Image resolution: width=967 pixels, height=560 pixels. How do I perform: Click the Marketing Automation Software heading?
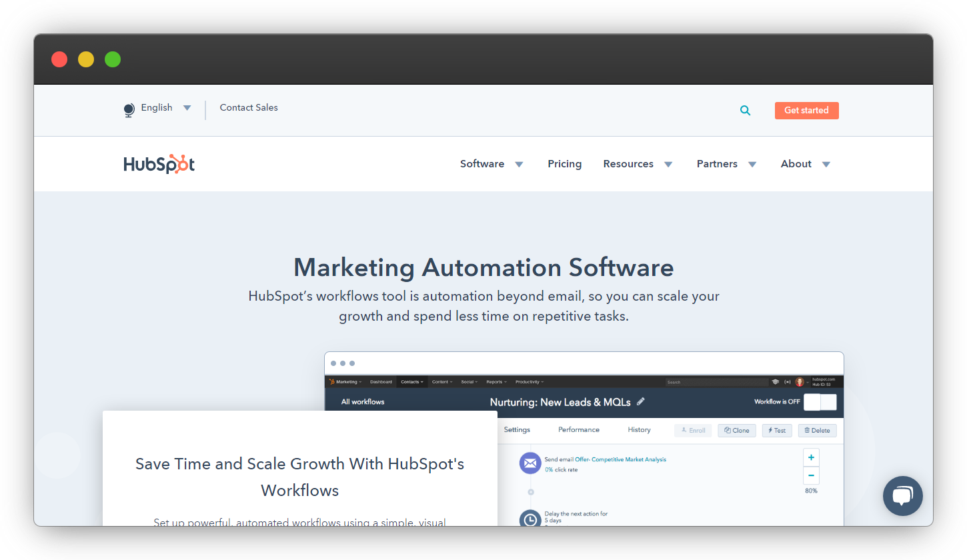484,267
